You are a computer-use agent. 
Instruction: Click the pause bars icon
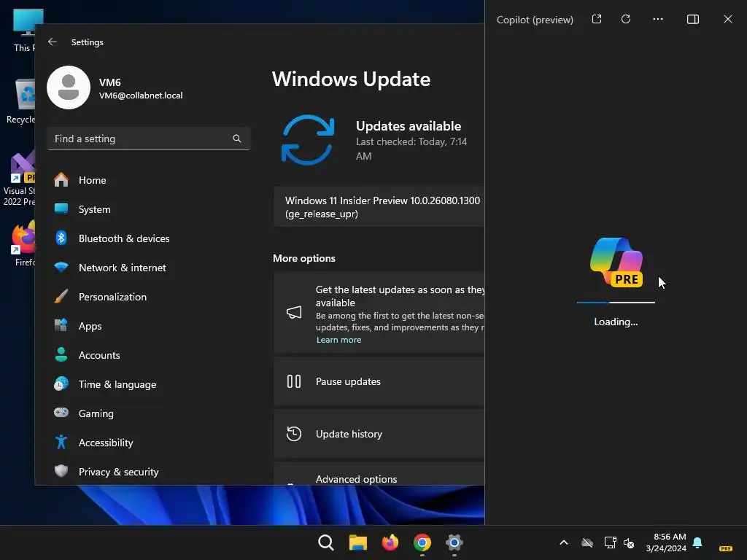click(x=294, y=381)
